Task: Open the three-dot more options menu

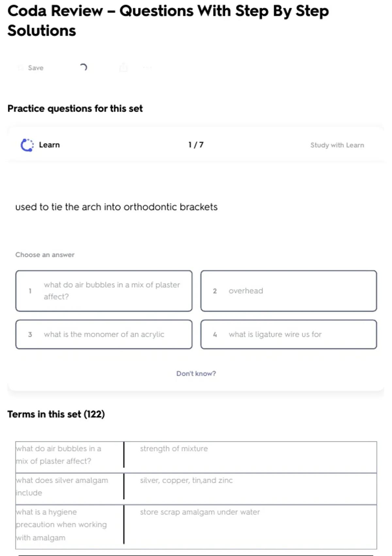Action: pos(147,68)
